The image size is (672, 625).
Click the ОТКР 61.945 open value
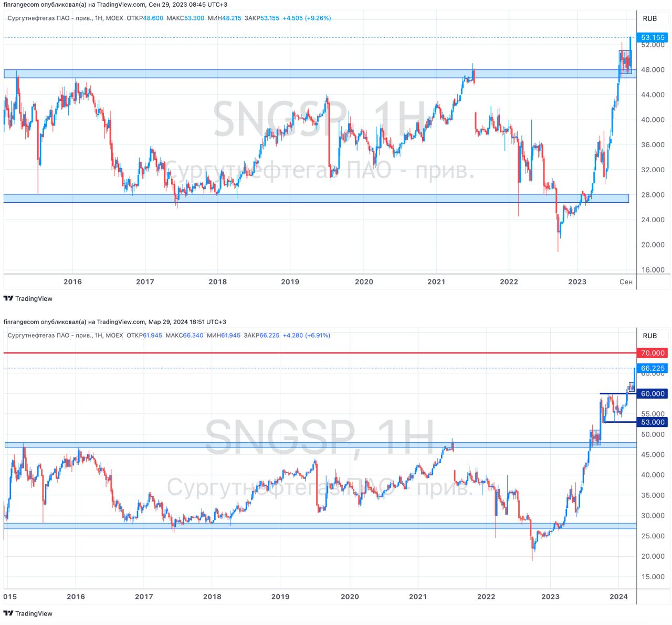click(x=144, y=335)
